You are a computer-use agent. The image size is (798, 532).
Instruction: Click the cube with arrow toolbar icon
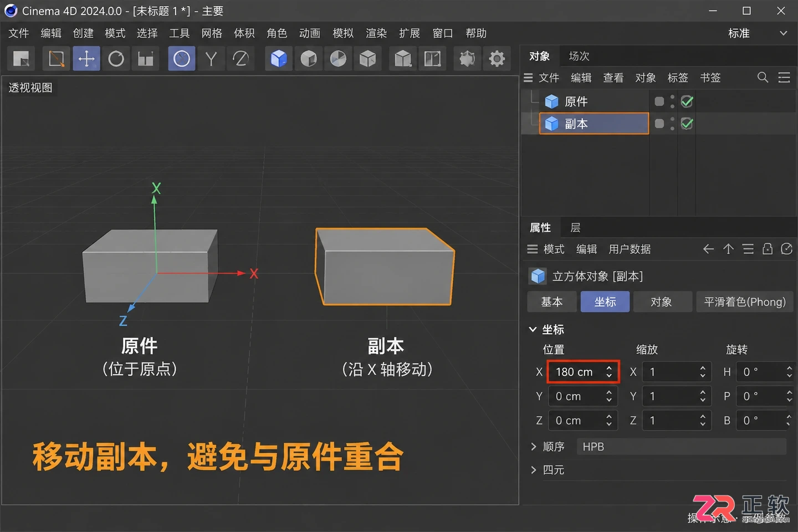click(x=403, y=59)
